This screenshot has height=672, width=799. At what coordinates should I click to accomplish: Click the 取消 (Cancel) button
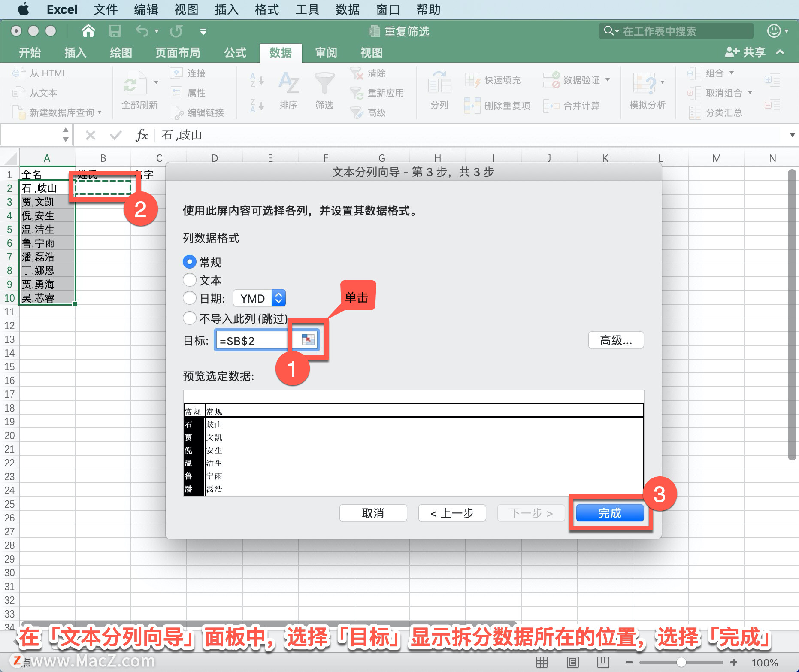[373, 513]
